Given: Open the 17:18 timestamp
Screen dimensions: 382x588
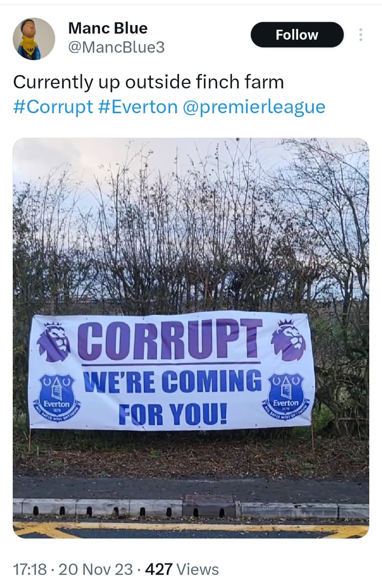Looking at the screenshot, I should coord(30,569).
